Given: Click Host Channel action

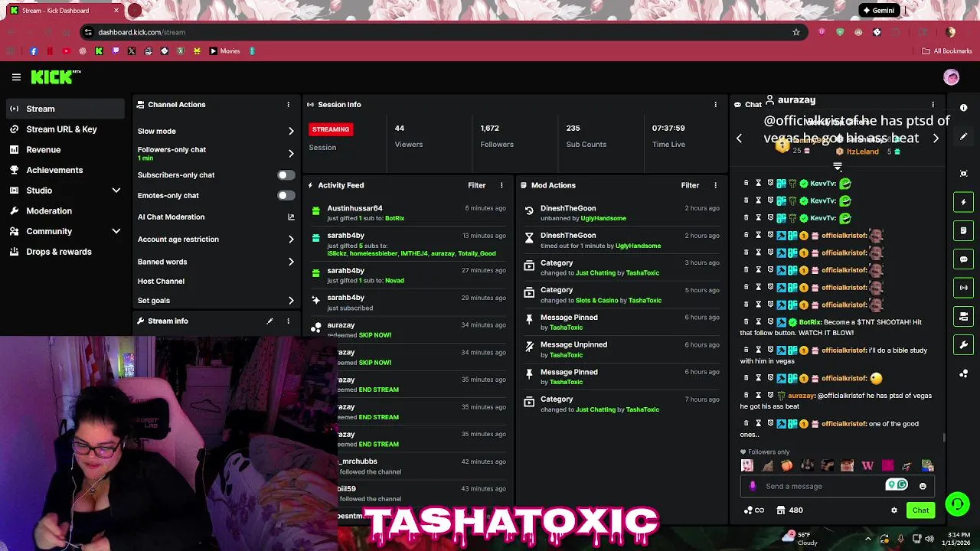Looking at the screenshot, I should pos(161,282).
